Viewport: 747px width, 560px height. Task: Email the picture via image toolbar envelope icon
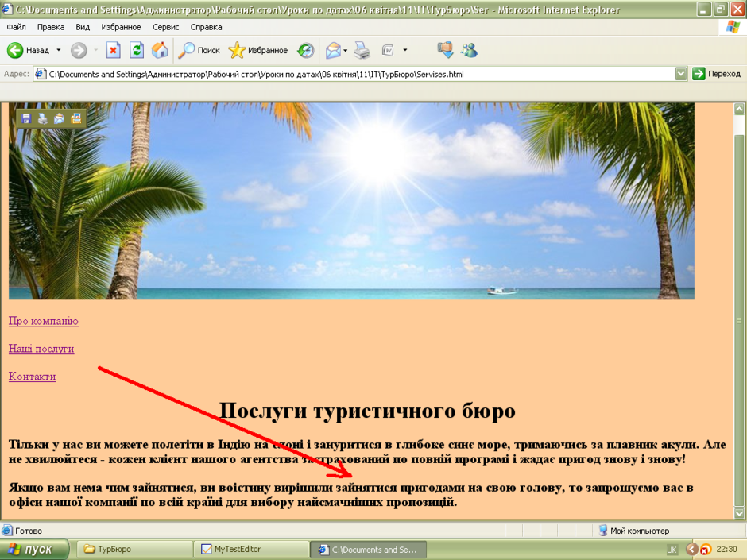59,118
